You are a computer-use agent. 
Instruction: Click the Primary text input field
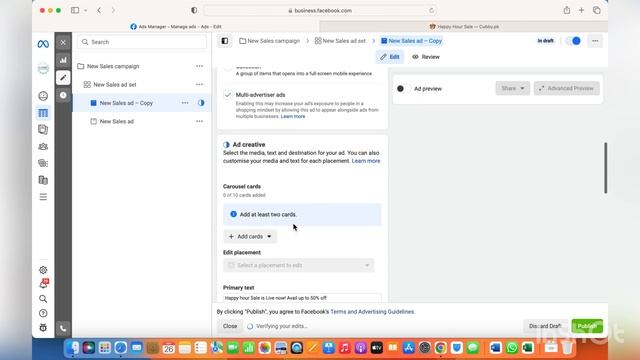pyautogui.click(x=302, y=298)
